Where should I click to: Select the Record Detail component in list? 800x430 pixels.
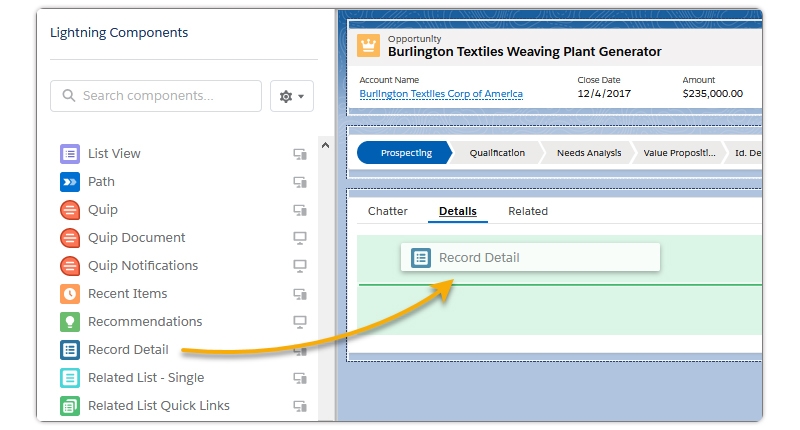click(x=127, y=350)
